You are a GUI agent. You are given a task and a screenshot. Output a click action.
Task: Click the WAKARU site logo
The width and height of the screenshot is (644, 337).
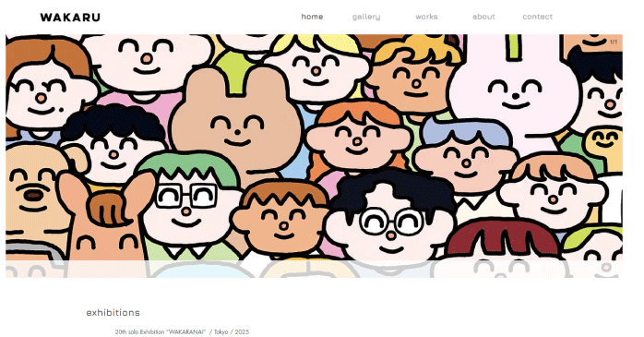pyautogui.click(x=70, y=18)
